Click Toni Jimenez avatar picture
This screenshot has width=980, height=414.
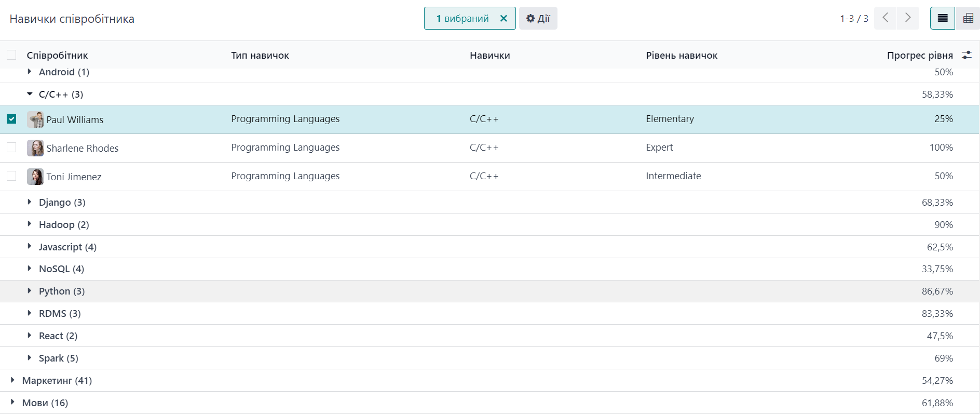coord(35,177)
